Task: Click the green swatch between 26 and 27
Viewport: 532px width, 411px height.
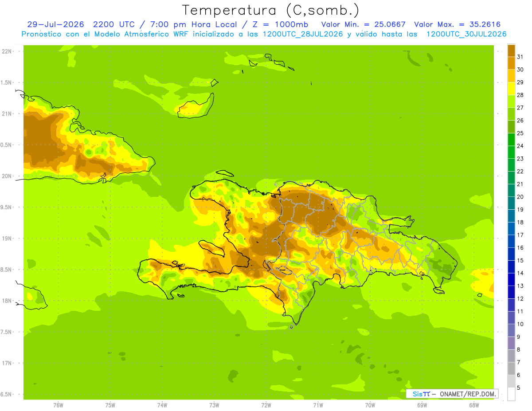Action: point(511,114)
